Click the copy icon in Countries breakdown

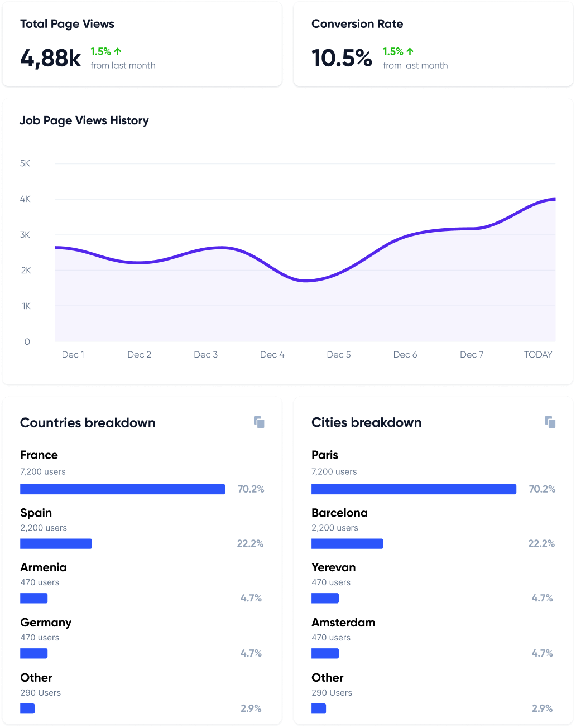pos(260,422)
